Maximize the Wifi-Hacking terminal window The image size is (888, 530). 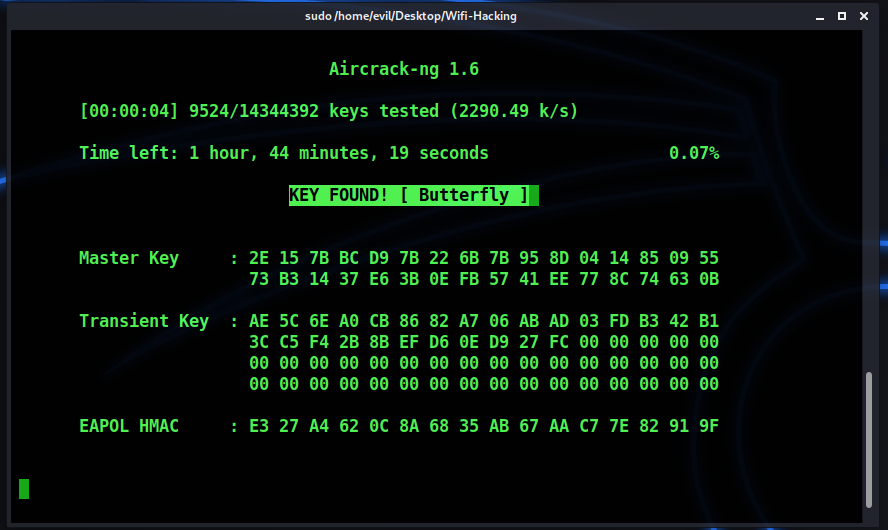coord(842,16)
